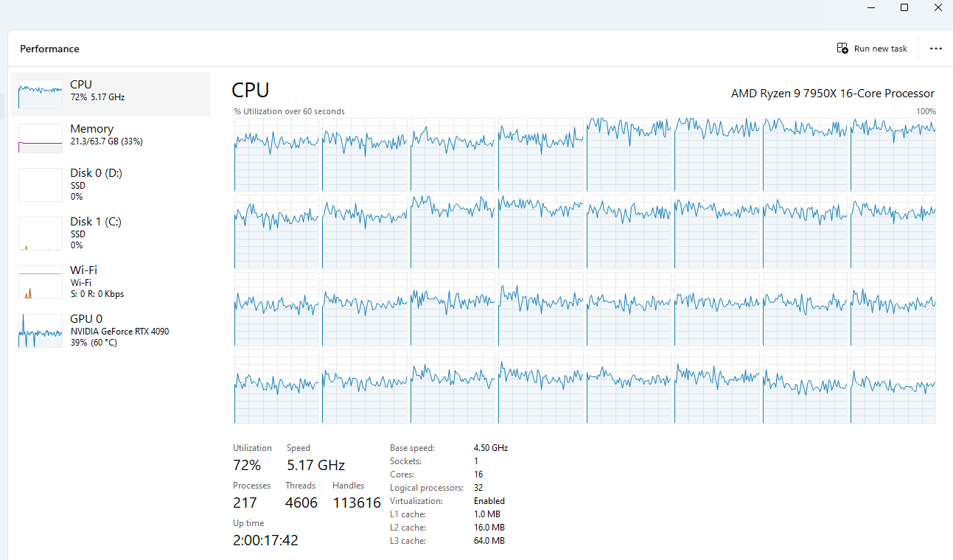Screen dimensions: 953x560
Task: Select the CPU mini graph in sidebar
Action: pos(41,94)
